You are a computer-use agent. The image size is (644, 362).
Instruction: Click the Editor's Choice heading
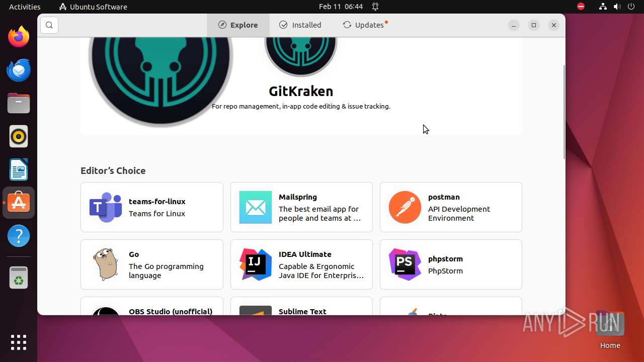[x=113, y=171]
